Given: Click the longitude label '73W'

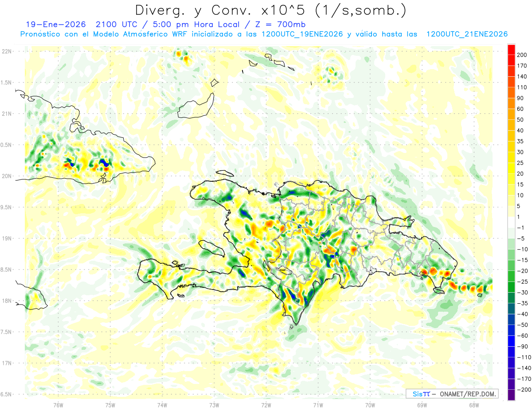Looking at the screenshot, I should tap(214, 405).
